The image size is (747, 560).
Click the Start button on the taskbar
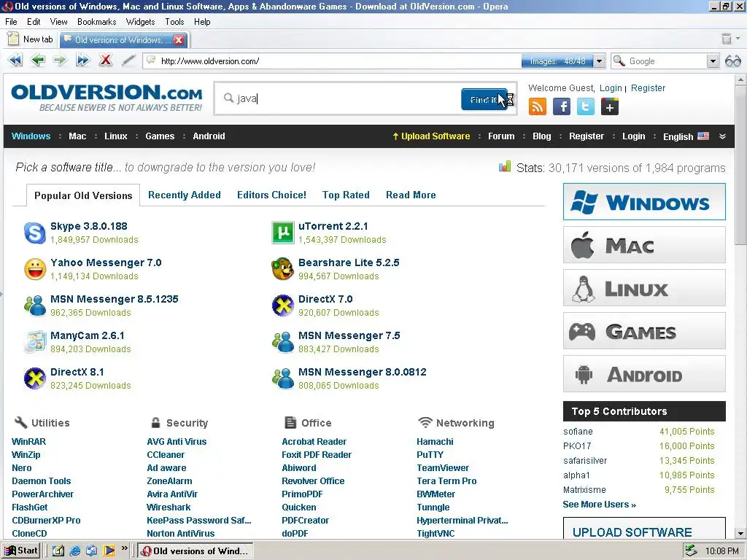[x=20, y=551]
